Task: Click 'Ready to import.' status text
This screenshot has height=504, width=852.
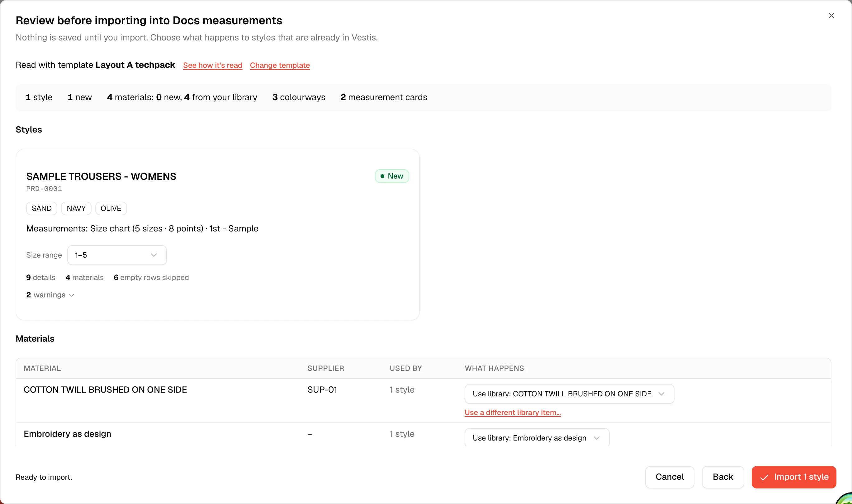Action: [x=44, y=477]
